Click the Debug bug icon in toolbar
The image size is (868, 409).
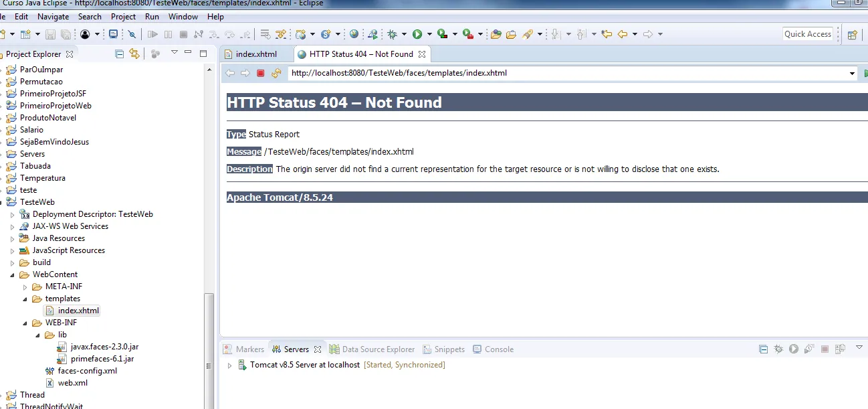click(x=393, y=34)
